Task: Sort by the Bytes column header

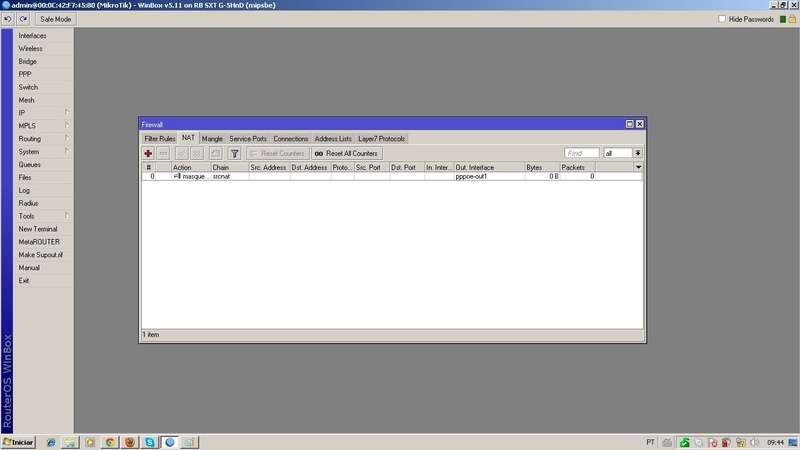Action: click(542, 167)
